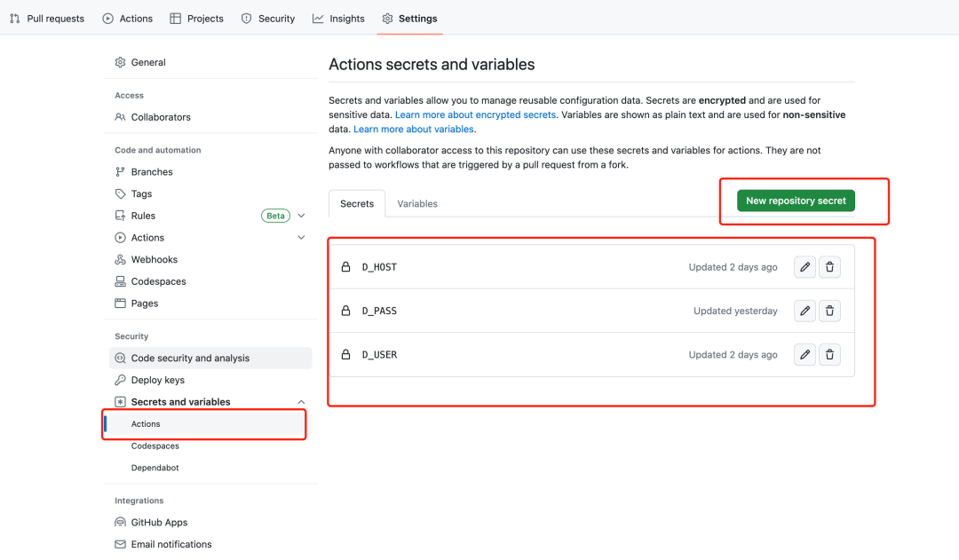Edit the D_PASS secret with pencil icon
The image size is (959, 560).
(x=804, y=311)
